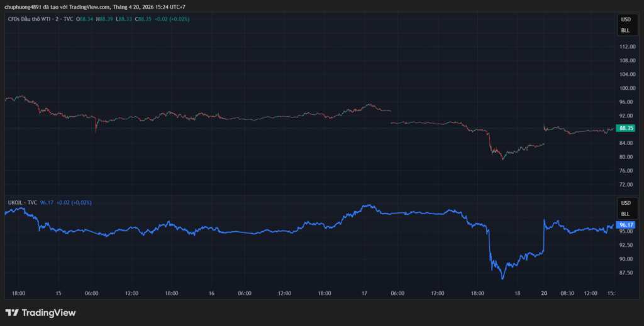Click the BLL unit label on the UKOIL pane

(625, 214)
